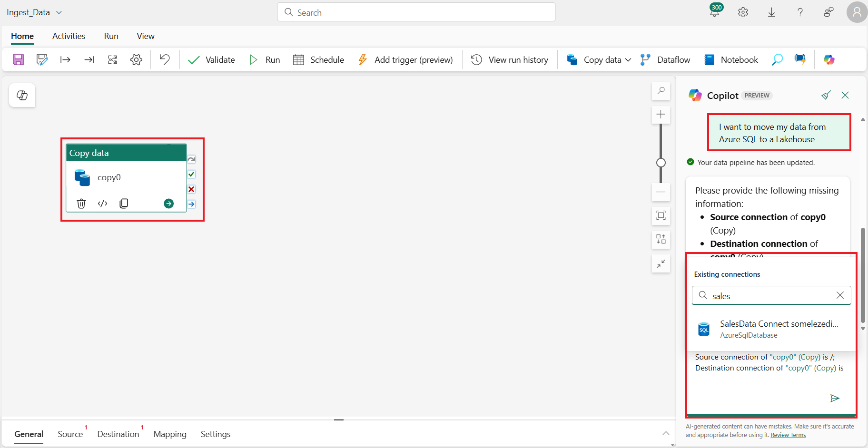Click the chat feedback toolbar icon
The height and width of the screenshot is (448, 868).
coord(800,59)
